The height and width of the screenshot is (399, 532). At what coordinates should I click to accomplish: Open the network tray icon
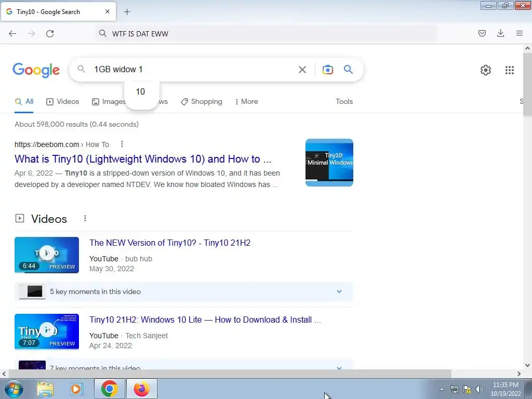454,389
